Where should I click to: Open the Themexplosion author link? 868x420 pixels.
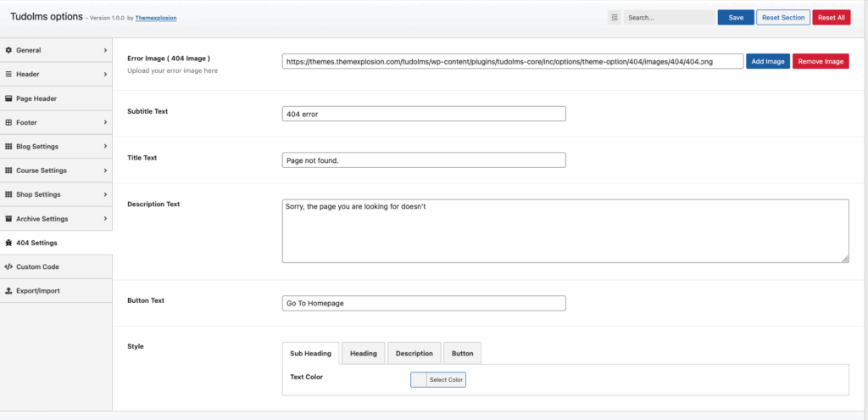click(157, 18)
